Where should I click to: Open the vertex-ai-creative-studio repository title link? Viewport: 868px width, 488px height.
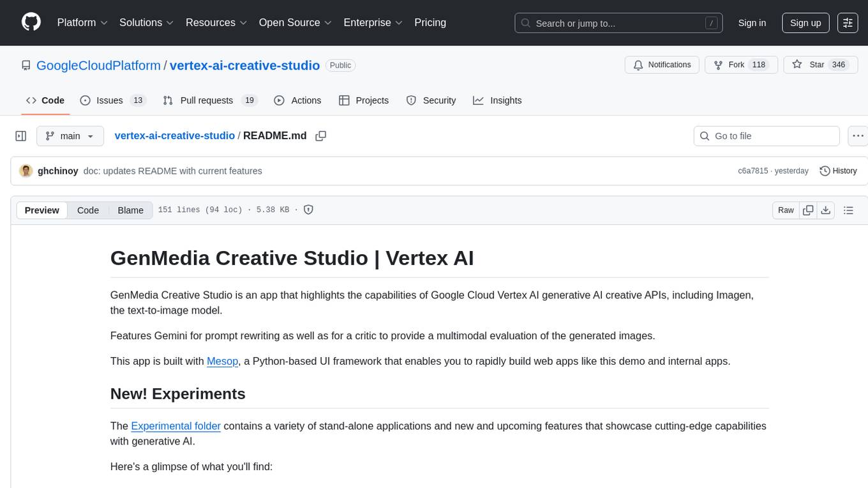click(244, 65)
